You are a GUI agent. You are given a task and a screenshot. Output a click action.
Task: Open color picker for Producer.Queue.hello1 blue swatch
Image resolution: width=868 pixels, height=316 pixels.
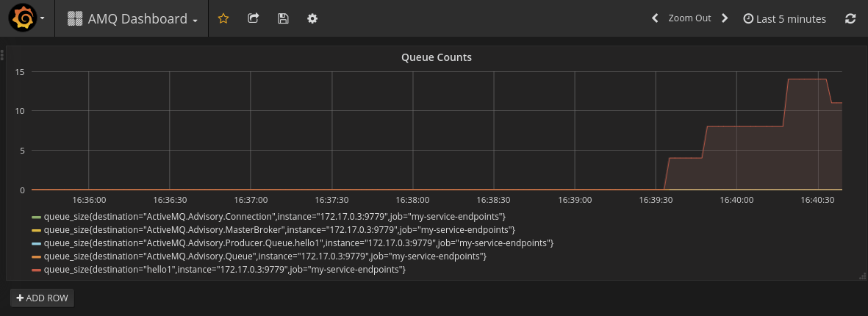[37, 243]
